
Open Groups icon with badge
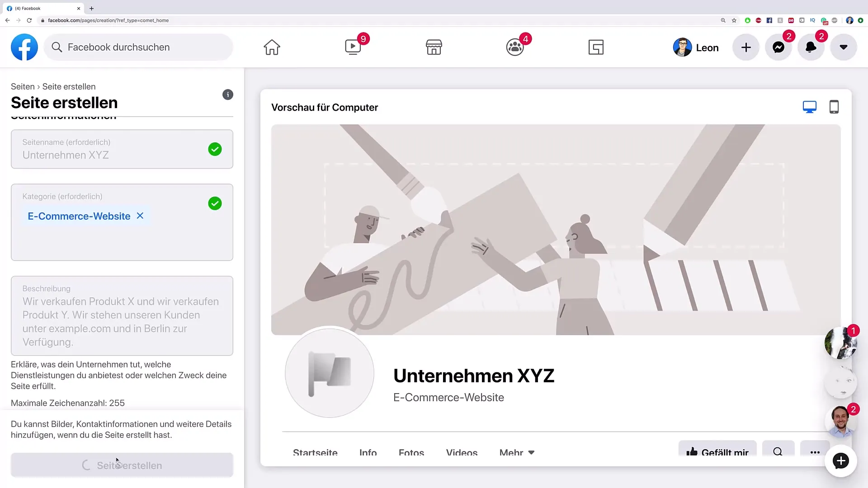514,47
